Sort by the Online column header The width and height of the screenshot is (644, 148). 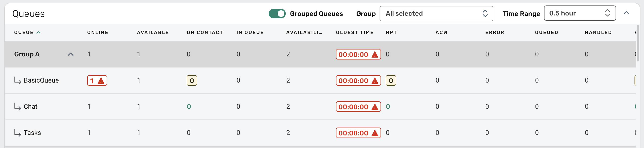[x=97, y=32]
